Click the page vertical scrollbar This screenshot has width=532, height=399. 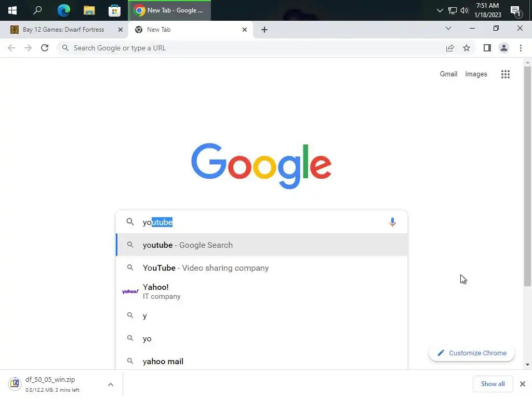point(527,177)
